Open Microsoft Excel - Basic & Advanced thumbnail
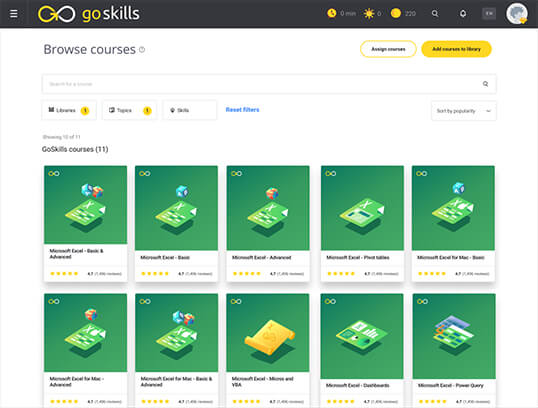The image size is (538, 408). pos(85,205)
